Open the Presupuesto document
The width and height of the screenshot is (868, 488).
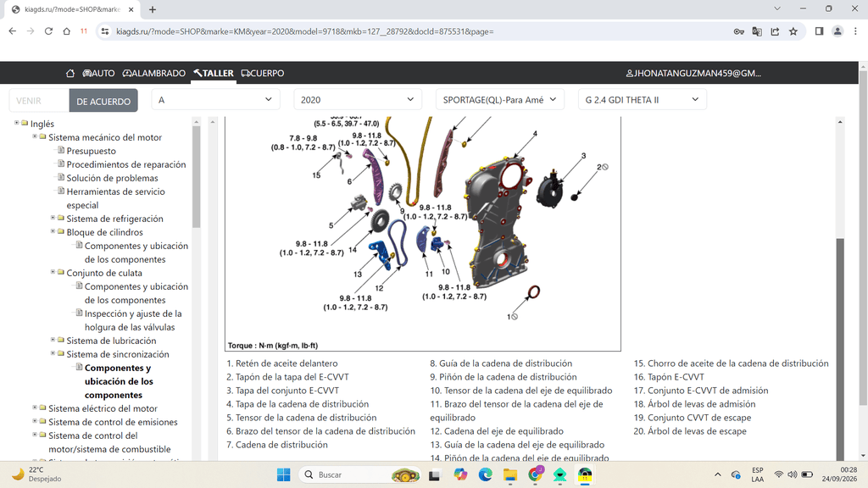[x=92, y=151]
